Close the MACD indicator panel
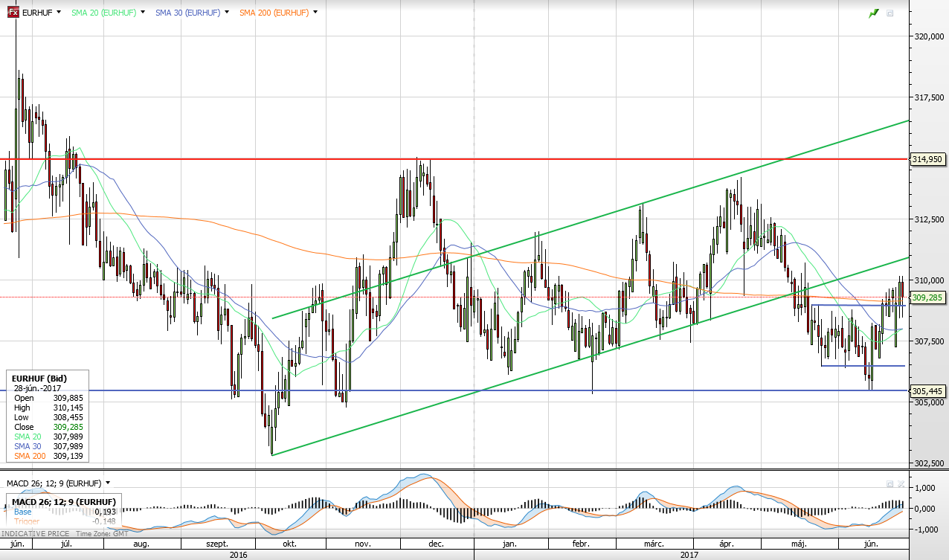Image resolution: width=949 pixels, height=560 pixels. (901, 483)
